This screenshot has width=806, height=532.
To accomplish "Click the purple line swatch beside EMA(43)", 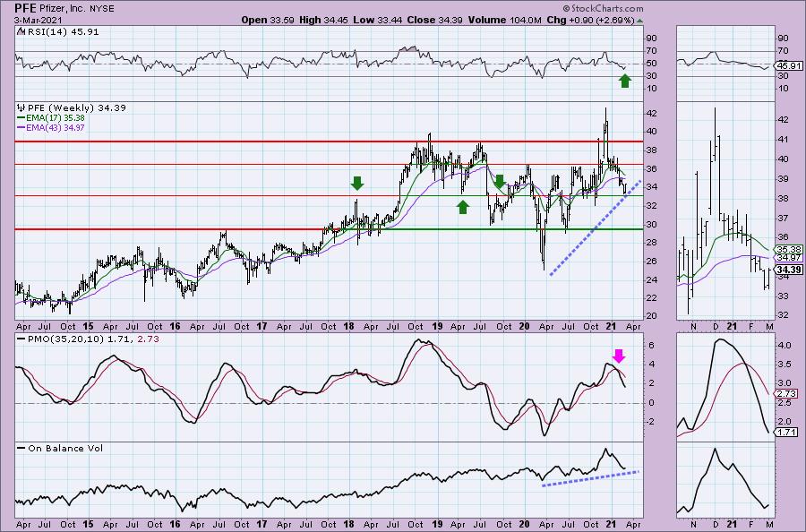I will coord(21,127).
